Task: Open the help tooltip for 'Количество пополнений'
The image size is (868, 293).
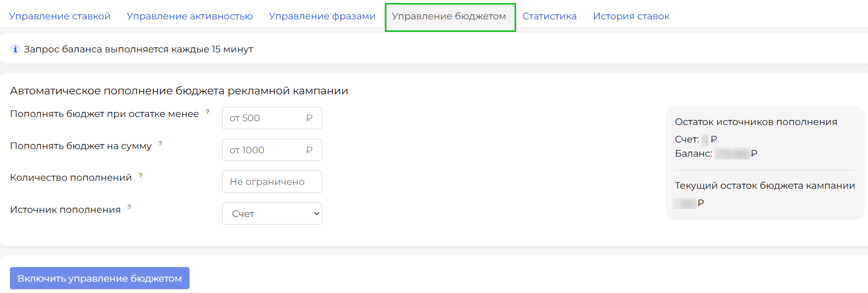Action: point(141,176)
